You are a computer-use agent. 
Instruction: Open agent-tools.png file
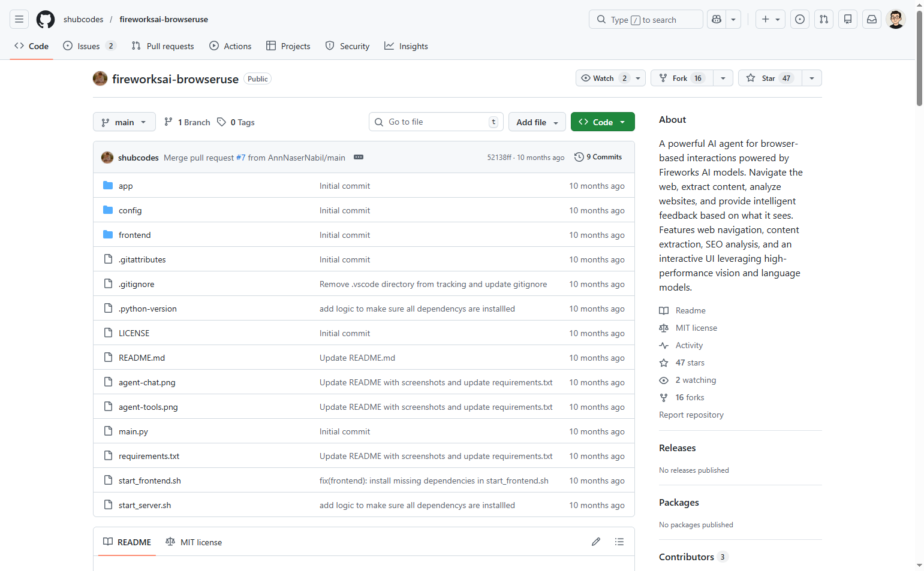tap(148, 407)
